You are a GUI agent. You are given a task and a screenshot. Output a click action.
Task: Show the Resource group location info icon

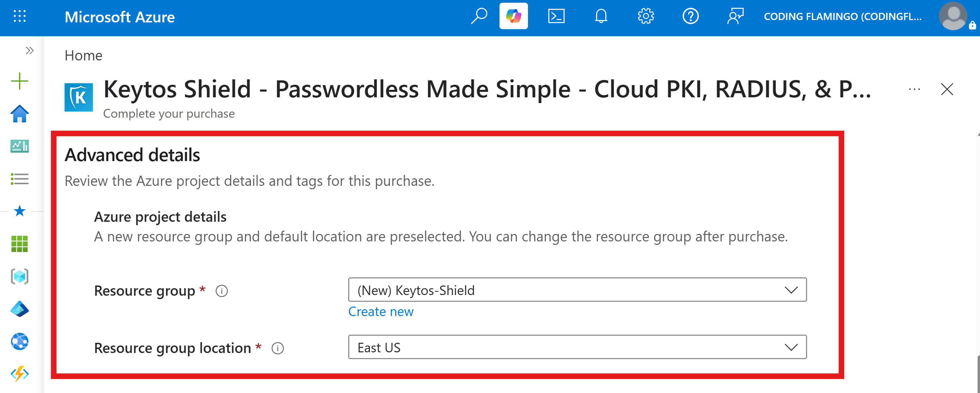point(278,349)
